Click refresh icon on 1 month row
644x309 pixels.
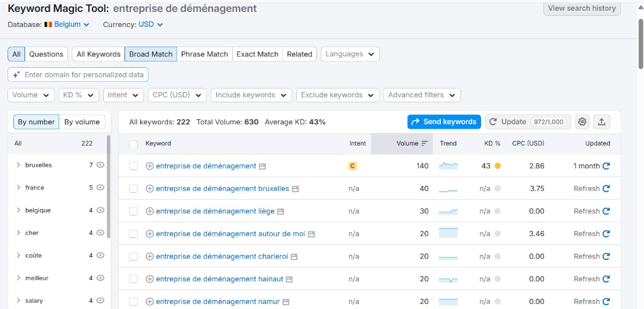pos(606,166)
